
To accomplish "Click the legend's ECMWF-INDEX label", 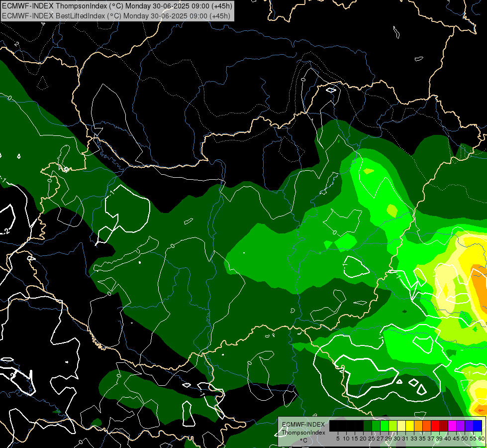I will point(303,425).
